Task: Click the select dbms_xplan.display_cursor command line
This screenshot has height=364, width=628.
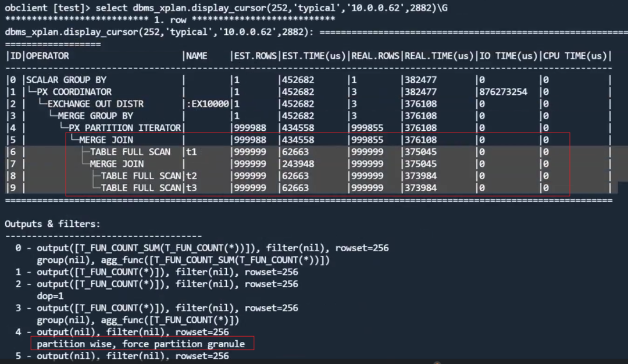Action: (226, 8)
